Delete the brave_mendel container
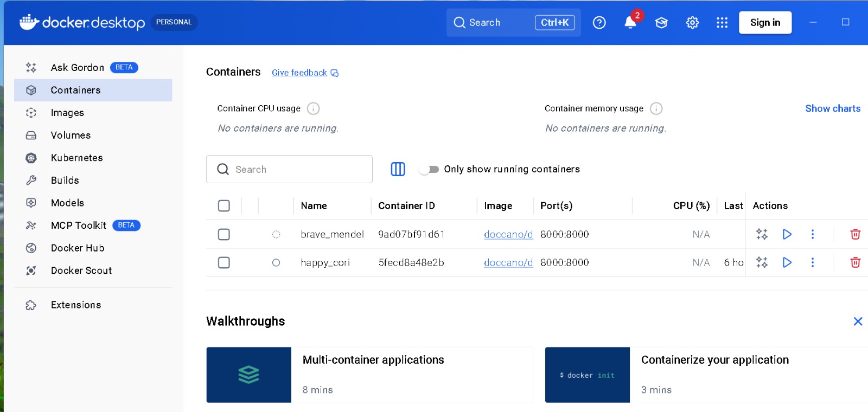Screen dimensions: 868x412 [856, 234]
